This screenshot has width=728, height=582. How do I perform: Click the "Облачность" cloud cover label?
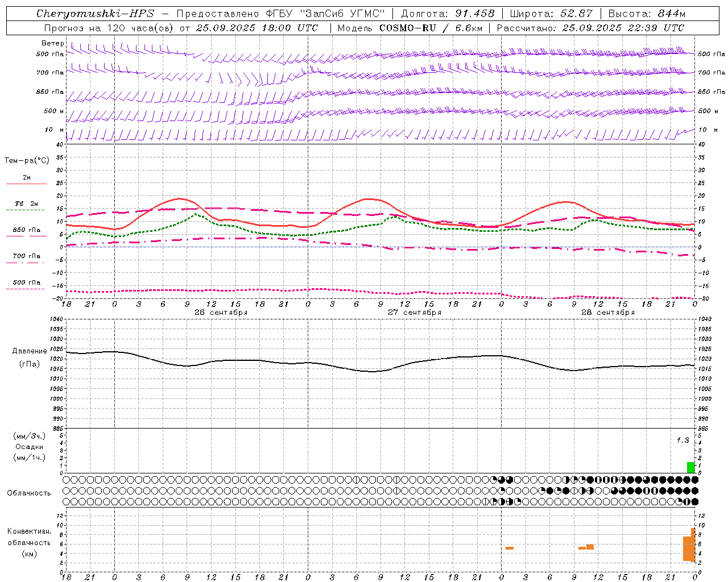(29, 493)
